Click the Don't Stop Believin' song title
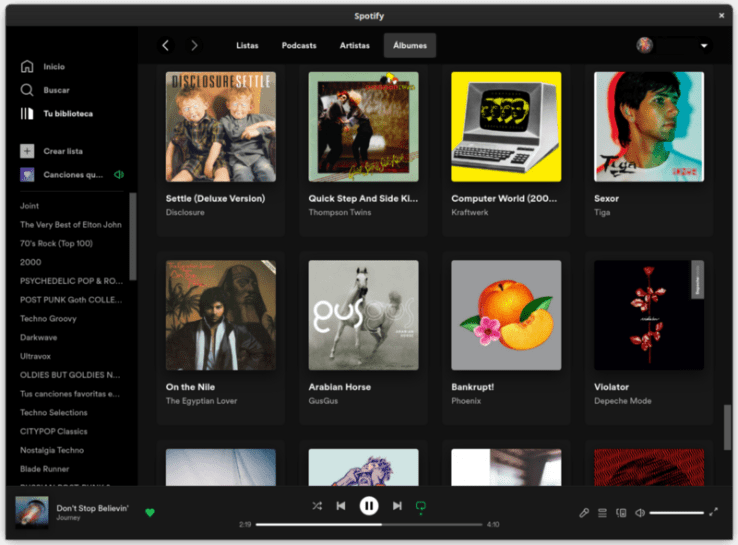The image size is (738, 545). [x=92, y=508]
